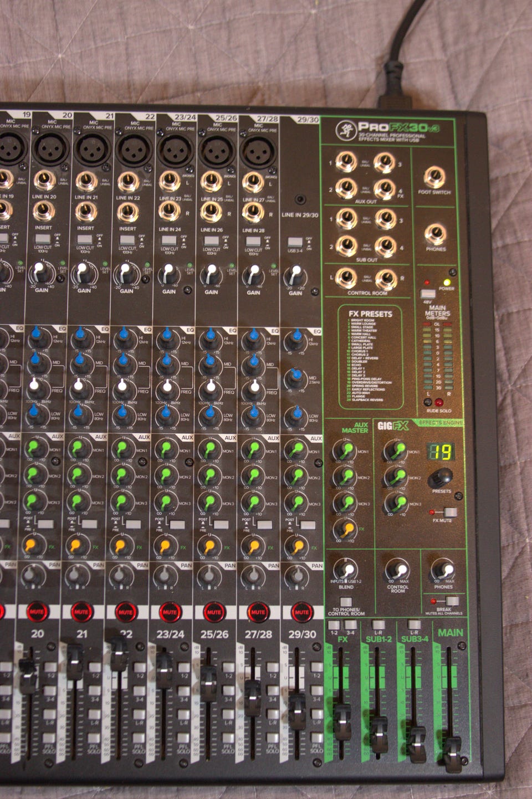
Task: Click the channel 21 GAIN knob
Action: (x=82, y=273)
